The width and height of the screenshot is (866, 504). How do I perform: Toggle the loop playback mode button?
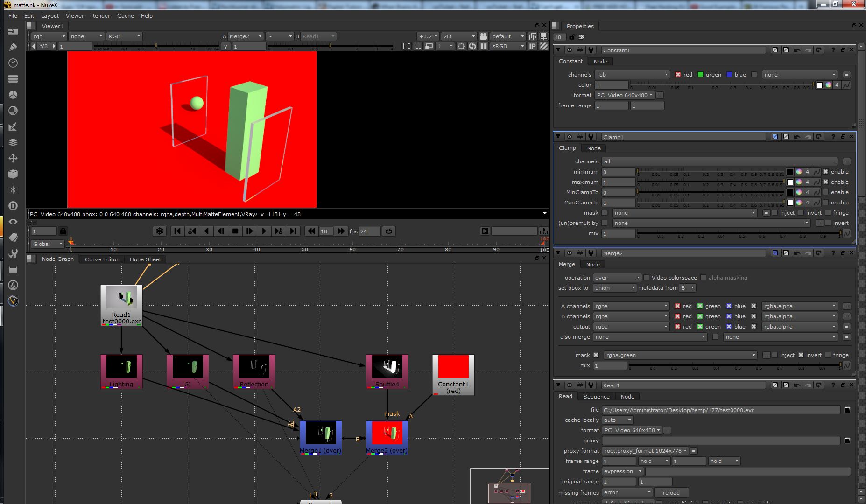388,231
